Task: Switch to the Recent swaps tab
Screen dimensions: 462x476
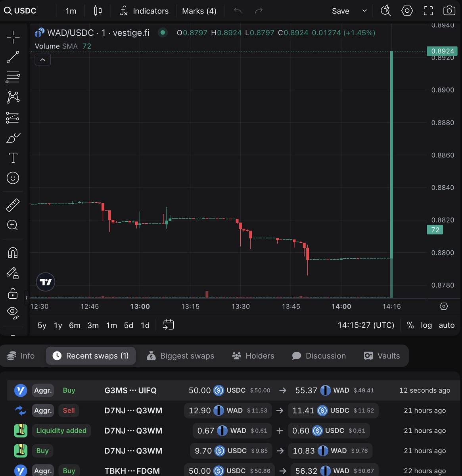Action: coord(90,356)
